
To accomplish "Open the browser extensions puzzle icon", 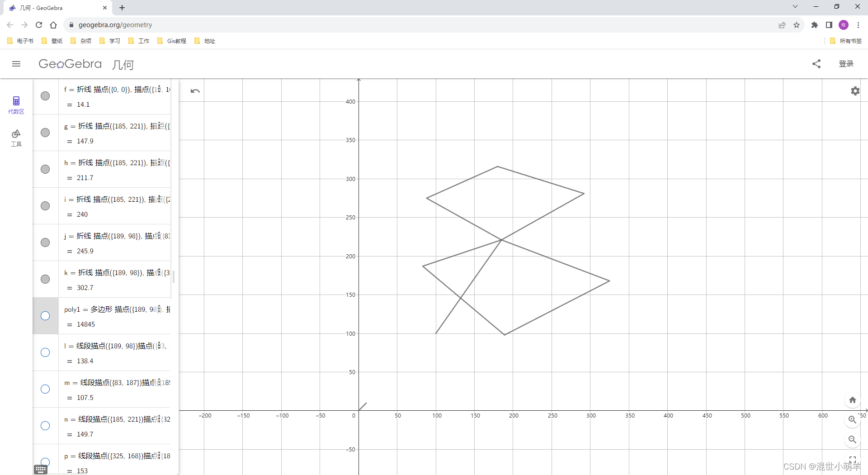I will tap(815, 25).
